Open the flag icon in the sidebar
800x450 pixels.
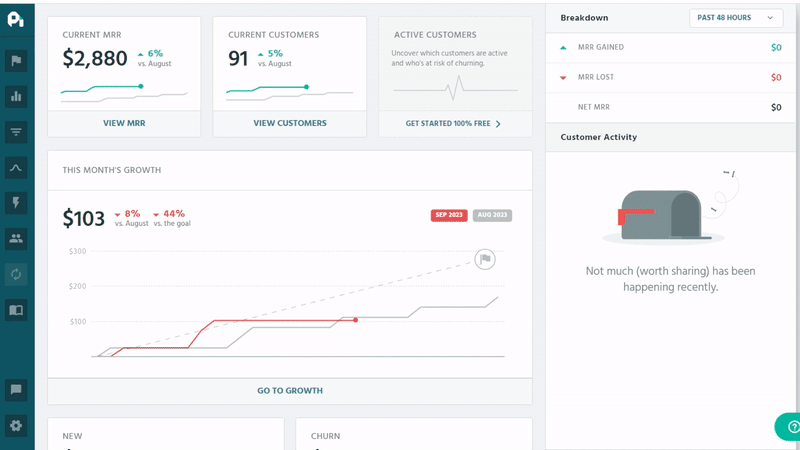[16, 61]
